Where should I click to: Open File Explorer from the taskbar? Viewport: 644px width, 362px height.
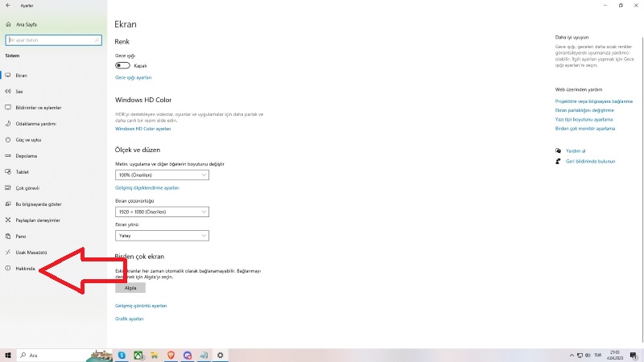(x=155, y=356)
